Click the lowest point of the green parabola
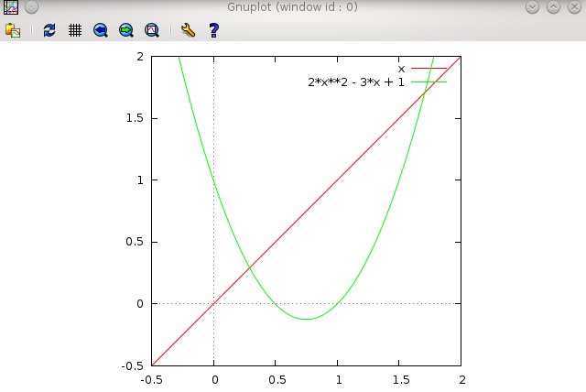This screenshot has width=586, height=392. click(307, 319)
